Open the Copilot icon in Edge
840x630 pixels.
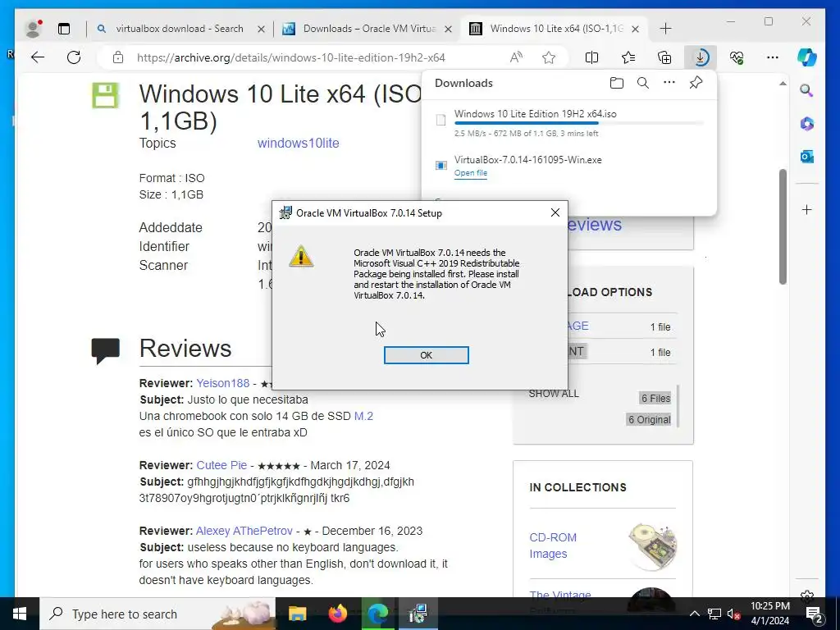(x=807, y=57)
